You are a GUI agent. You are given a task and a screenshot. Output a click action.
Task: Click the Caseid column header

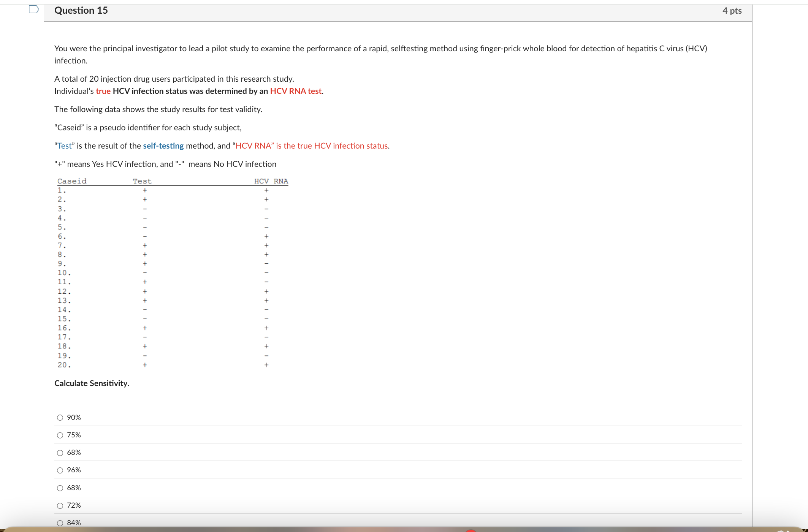pos(72,181)
